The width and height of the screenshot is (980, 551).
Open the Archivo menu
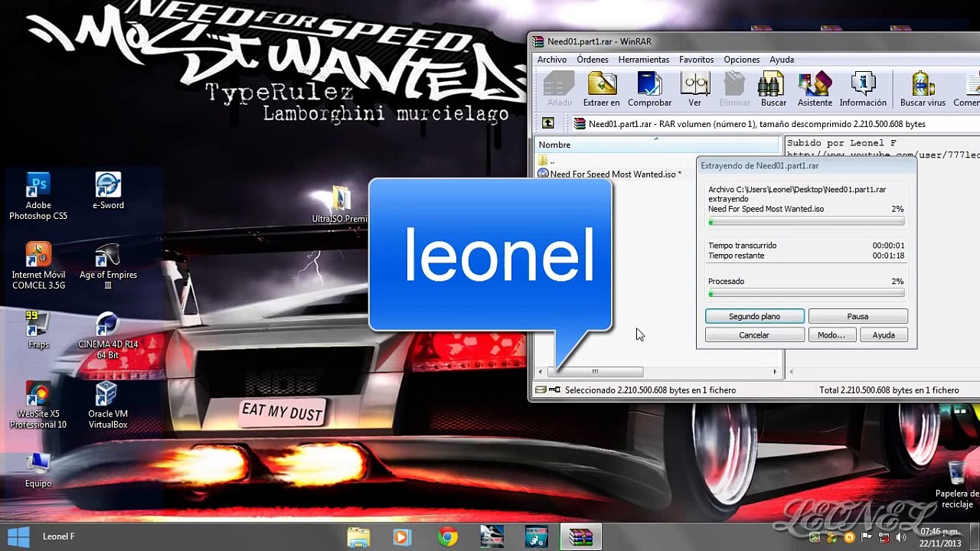(552, 60)
